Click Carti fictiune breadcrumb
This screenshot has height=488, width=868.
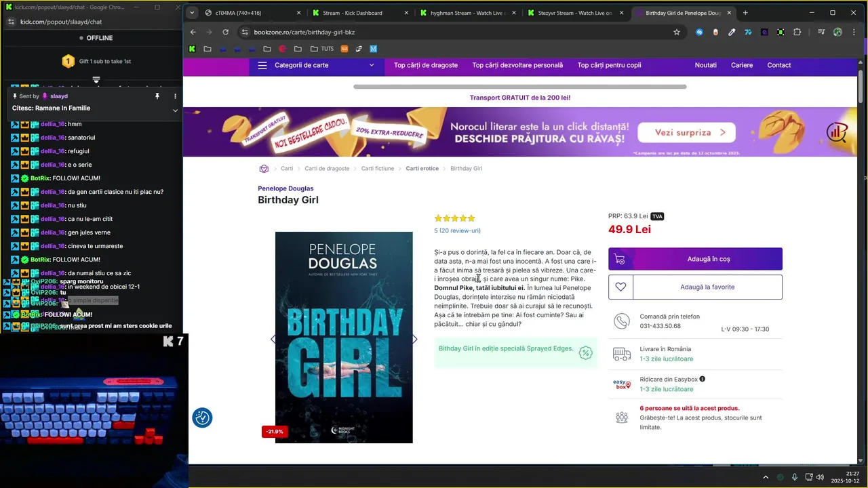click(377, 169)
